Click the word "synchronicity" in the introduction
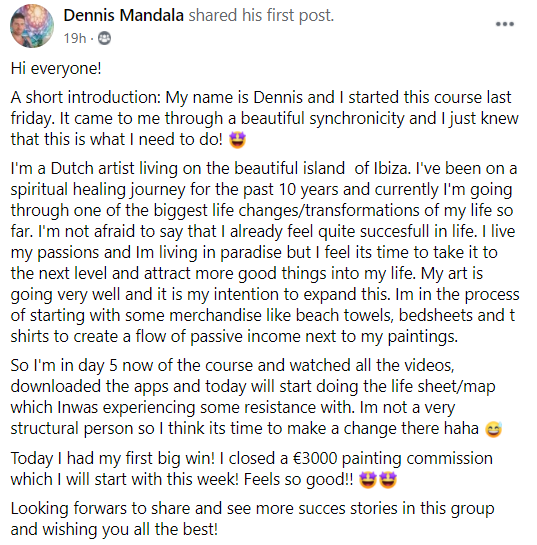Screen dimensions: 537x545 pyautogui.click(x=357, y=119)
